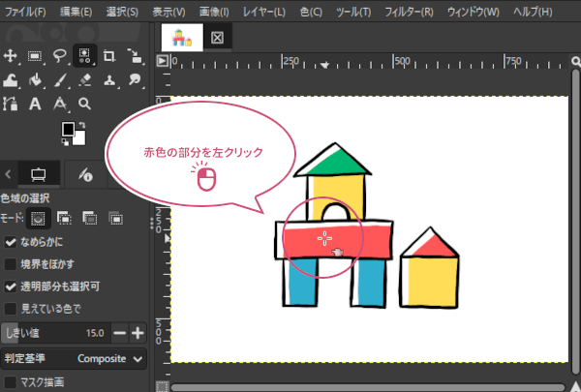Select the Eraser tool
Viewport: 581px width, 392px height.
(85, 80)
